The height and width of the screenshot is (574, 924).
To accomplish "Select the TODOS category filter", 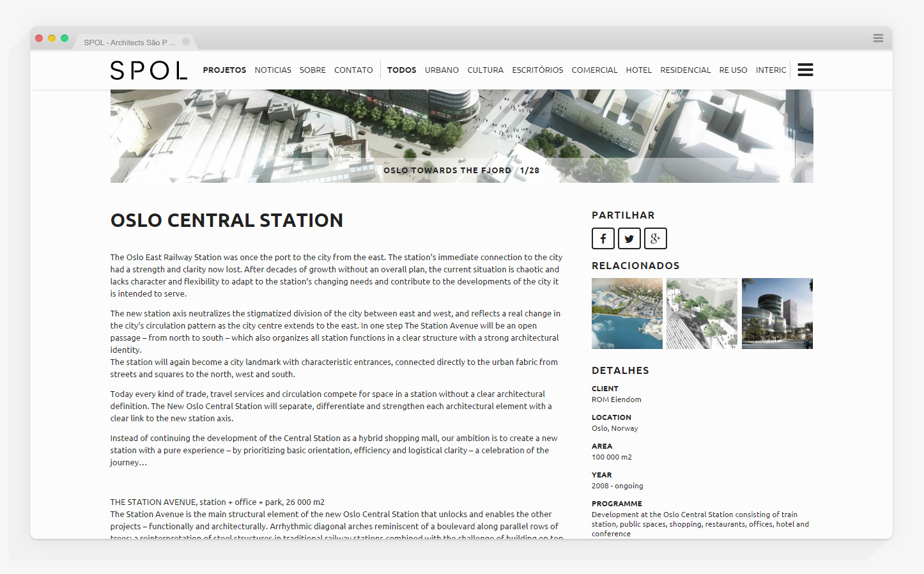I will coord(401,70).
